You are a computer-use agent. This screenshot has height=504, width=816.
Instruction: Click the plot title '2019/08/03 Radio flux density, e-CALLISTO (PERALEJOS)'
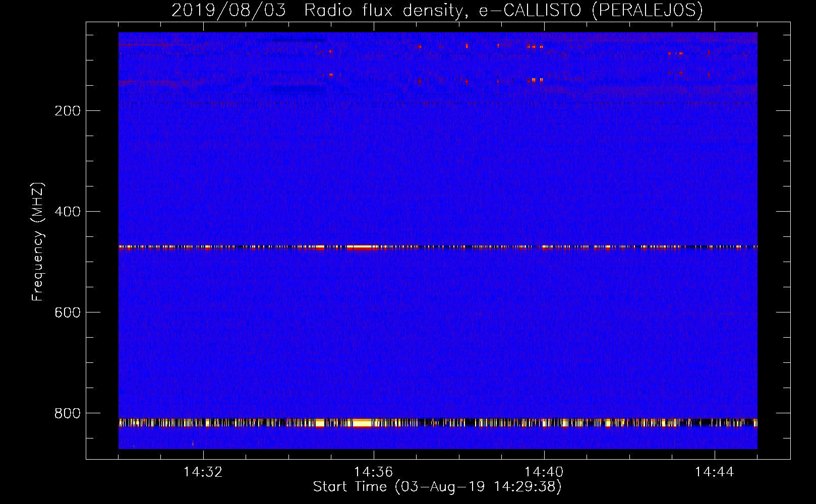click(437, 10)
